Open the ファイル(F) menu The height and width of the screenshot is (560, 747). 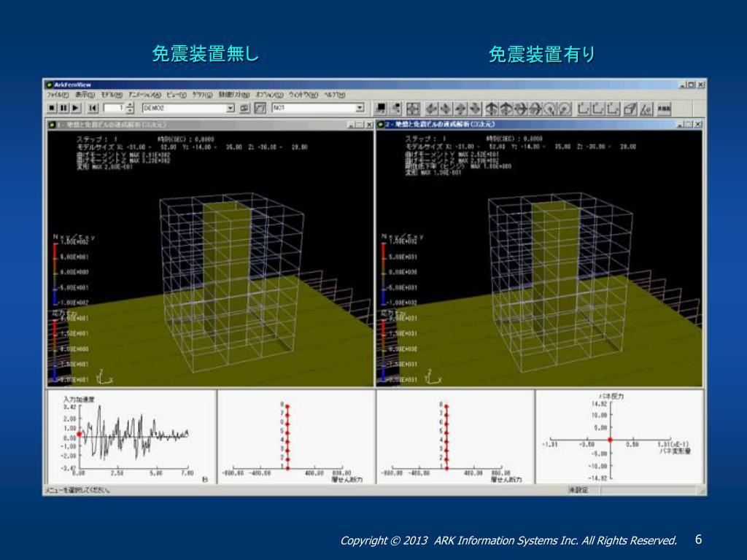pos(58,95)
